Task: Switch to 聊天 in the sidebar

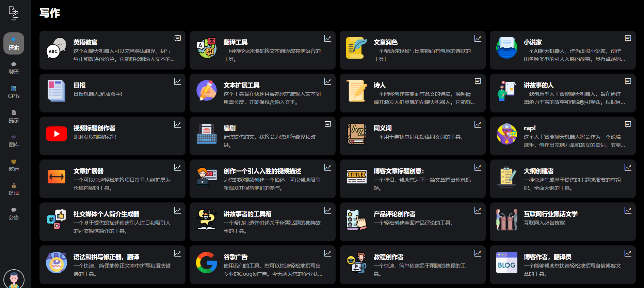Action: pos(14,68)
